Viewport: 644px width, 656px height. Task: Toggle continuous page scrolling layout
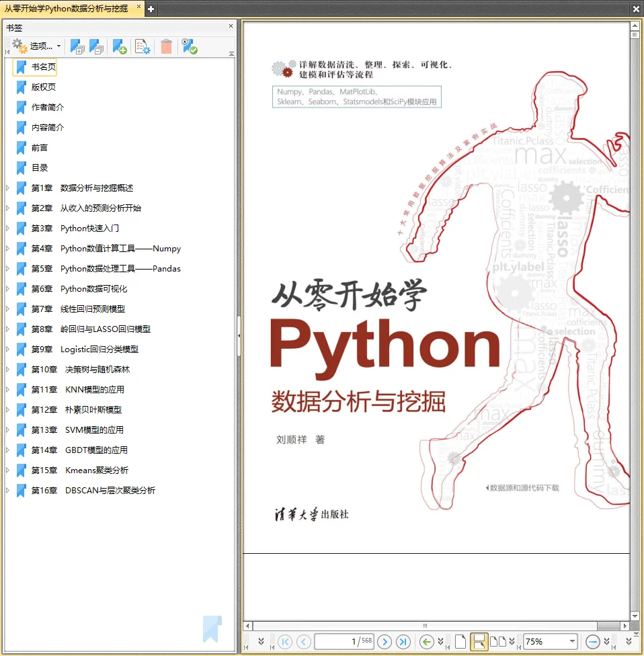tap(479, 641)
